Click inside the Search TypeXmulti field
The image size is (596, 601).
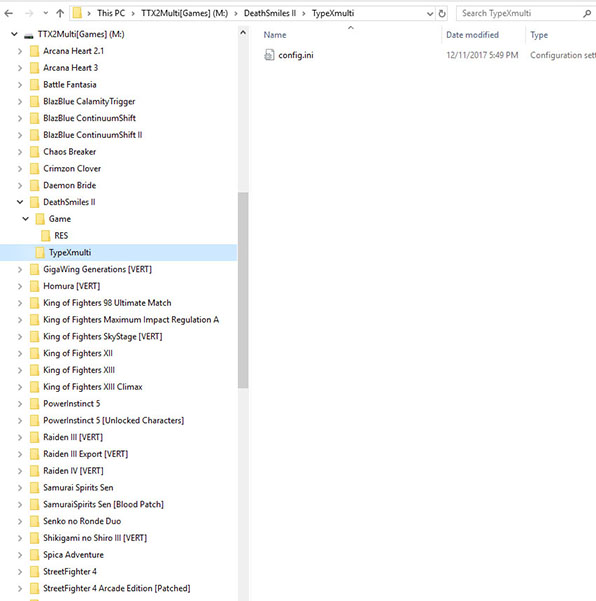point(519,13)
